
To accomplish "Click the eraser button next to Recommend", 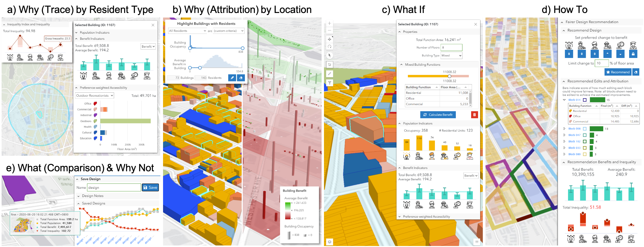I will [636, 72].
